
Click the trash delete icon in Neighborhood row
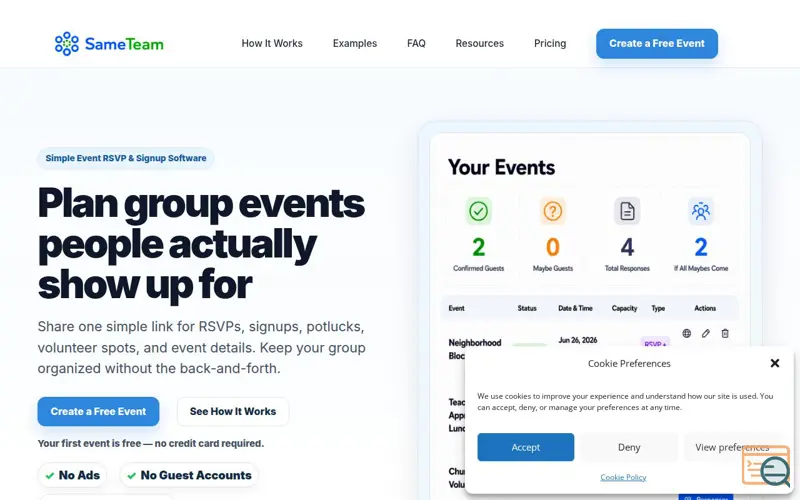tap(725, 333)
